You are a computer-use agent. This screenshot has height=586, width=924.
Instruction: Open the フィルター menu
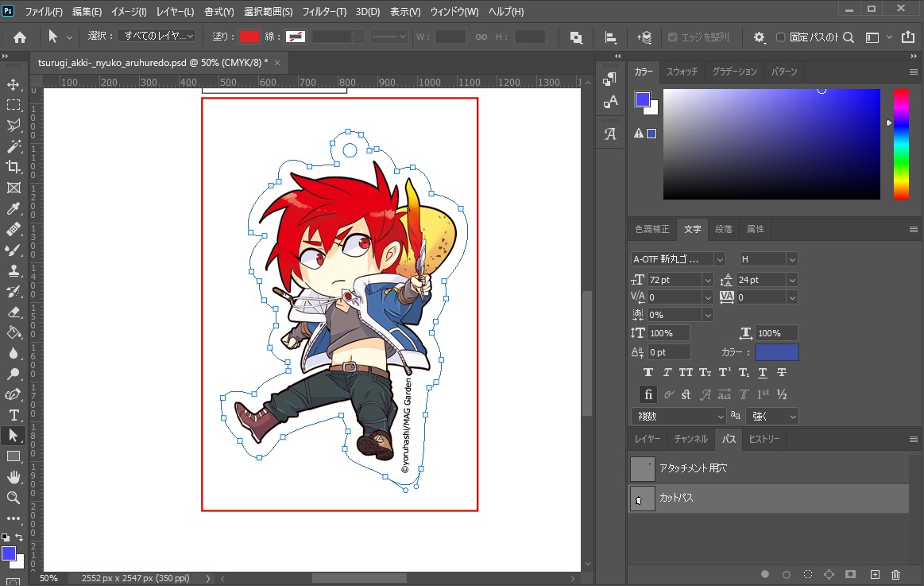point(324,11)
